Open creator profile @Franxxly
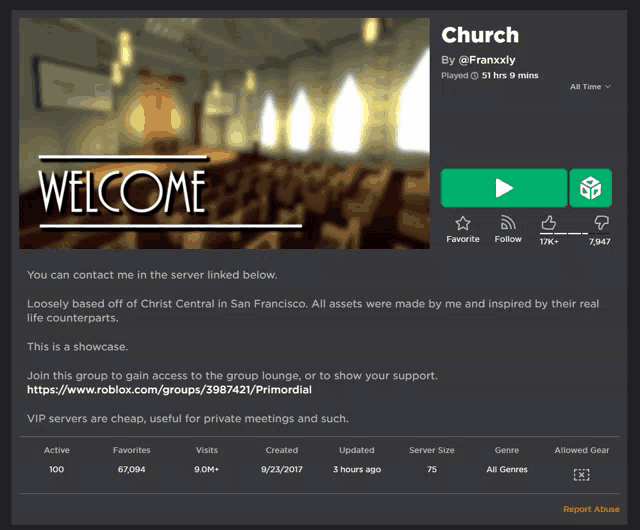 click(487, 60)
